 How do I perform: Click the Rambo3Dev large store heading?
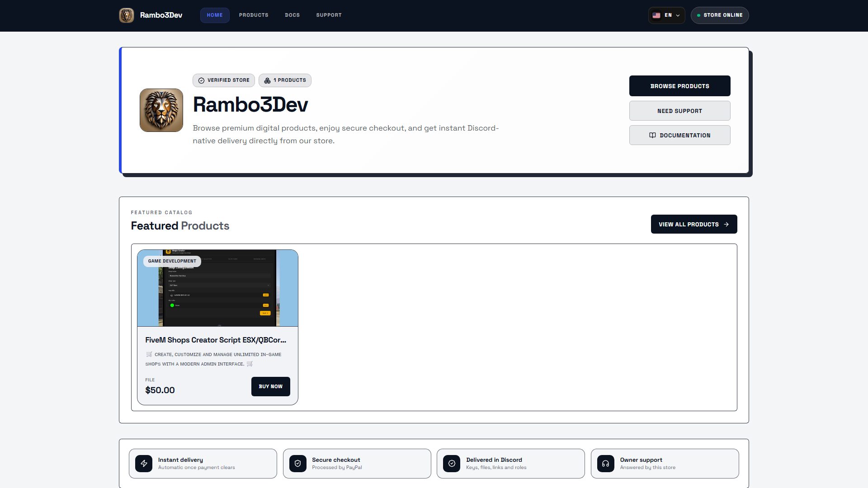pos(250,105)
